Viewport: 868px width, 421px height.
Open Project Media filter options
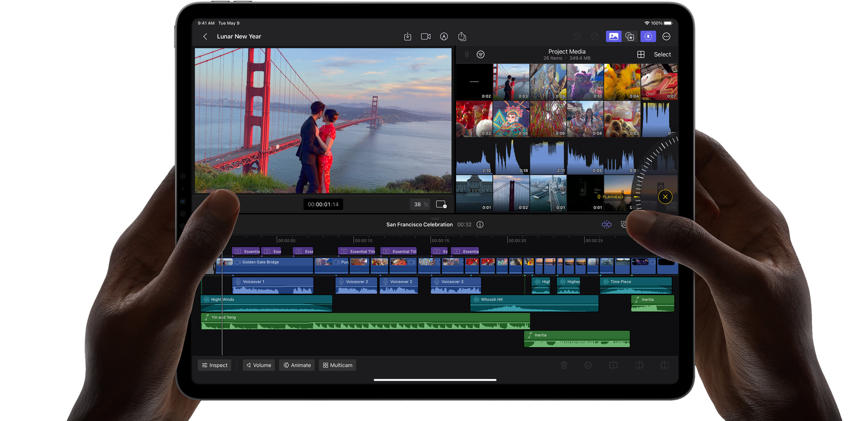[481, 54]
